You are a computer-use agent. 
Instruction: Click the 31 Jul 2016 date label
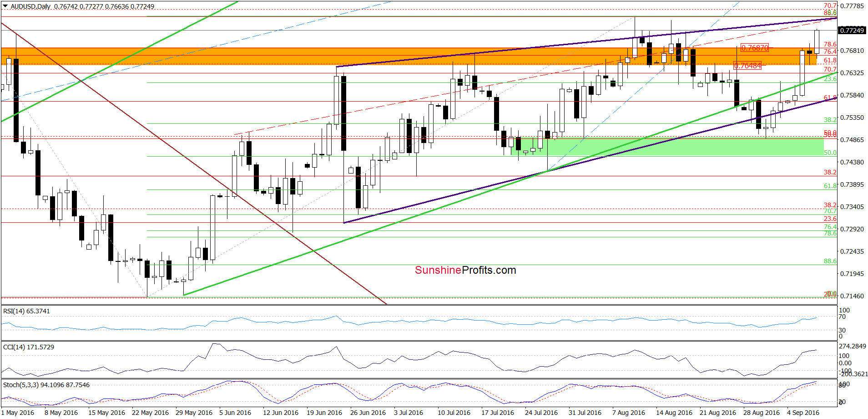(x=585, y=413)
